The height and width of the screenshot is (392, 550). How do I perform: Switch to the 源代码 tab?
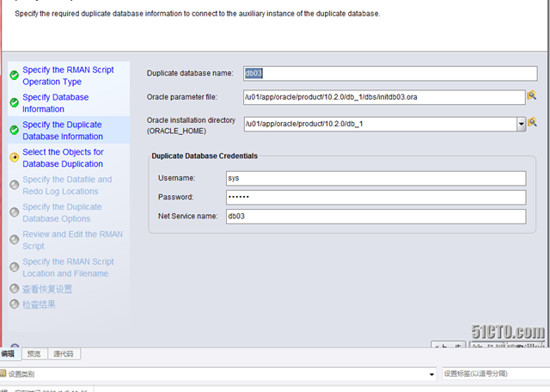click(63, 353)
